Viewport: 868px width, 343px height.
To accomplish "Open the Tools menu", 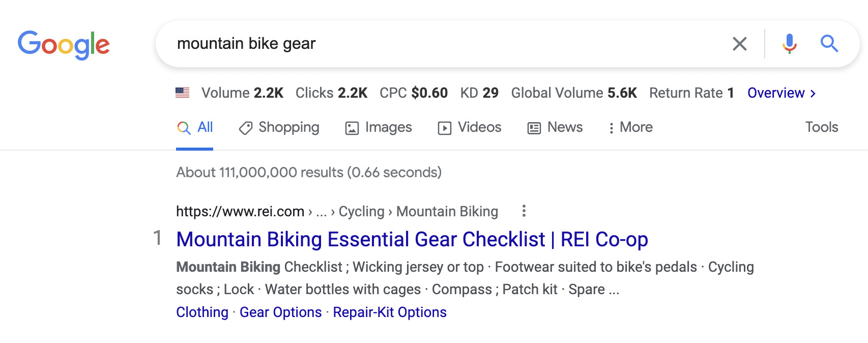I will (x=822, y=127).
